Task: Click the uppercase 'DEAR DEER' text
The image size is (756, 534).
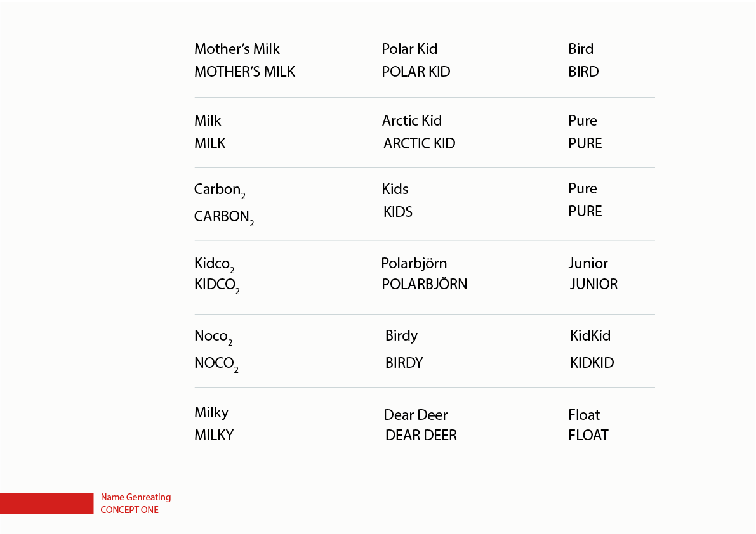Action: 421,435
